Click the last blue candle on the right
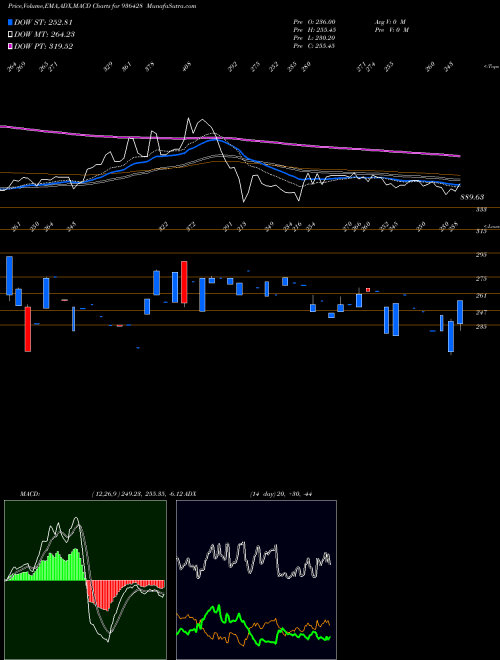Screen dimensions: 500x660 point(460,312)
